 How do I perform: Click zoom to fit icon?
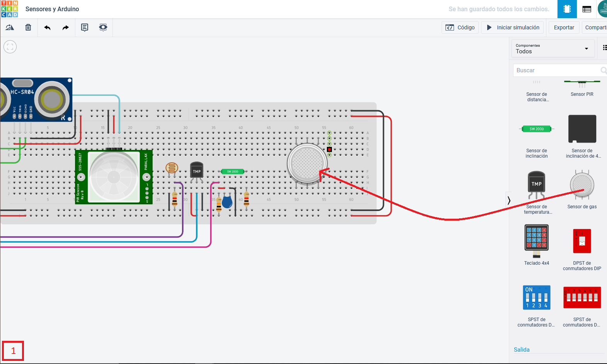[x=10, y=47]
